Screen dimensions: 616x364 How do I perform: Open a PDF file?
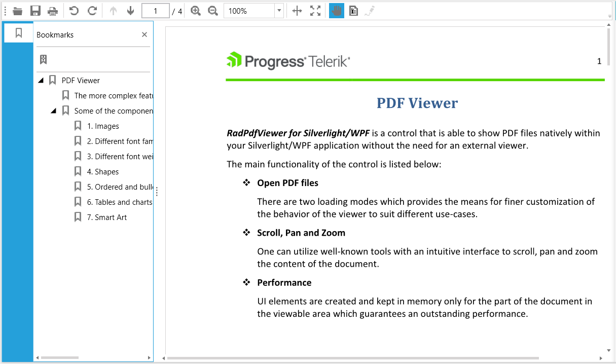17,10
